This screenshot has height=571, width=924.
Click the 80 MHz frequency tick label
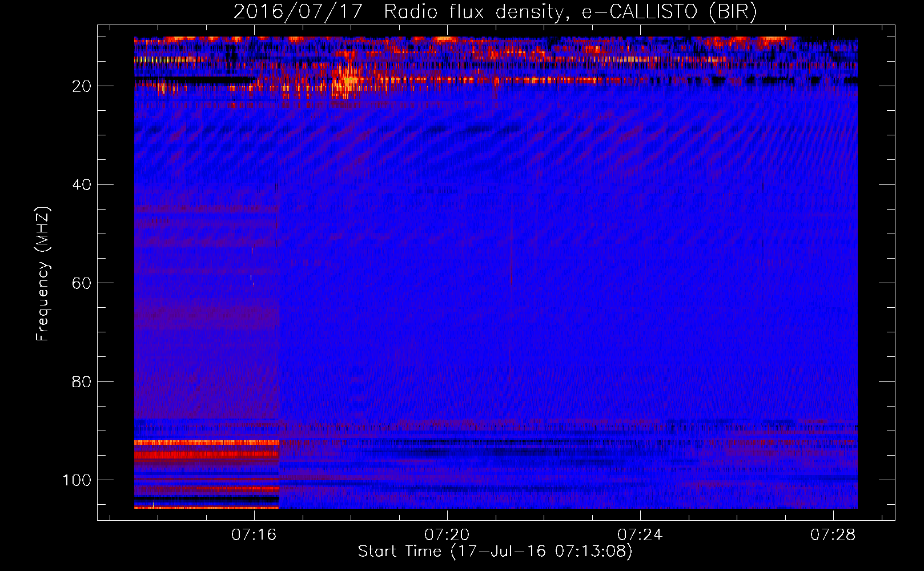pyautogui.click(x=82, y=381)
